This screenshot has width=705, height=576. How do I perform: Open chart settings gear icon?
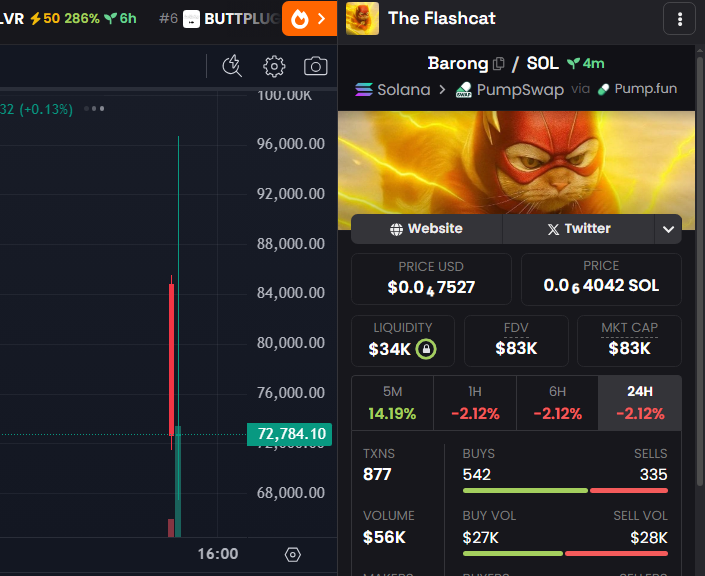274,67
